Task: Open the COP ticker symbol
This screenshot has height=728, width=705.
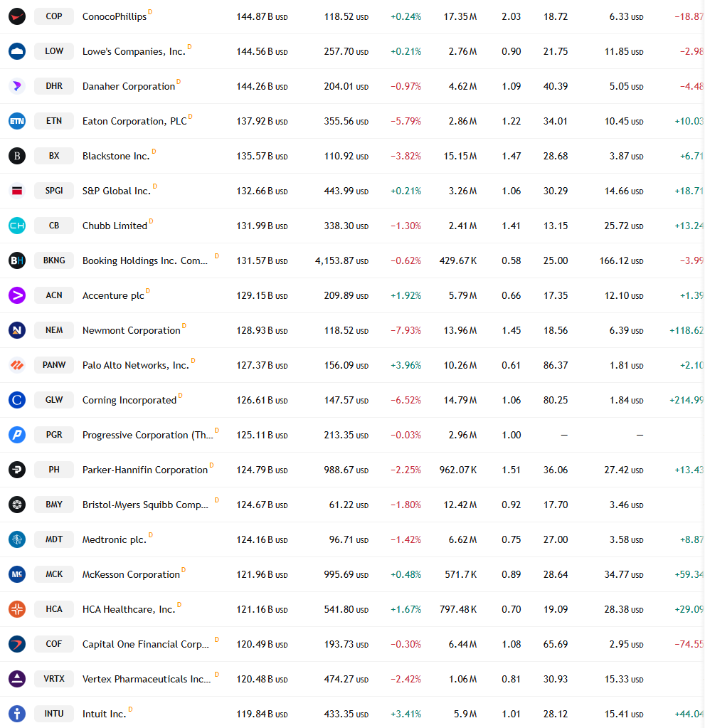Action: [x=54, y=16]
